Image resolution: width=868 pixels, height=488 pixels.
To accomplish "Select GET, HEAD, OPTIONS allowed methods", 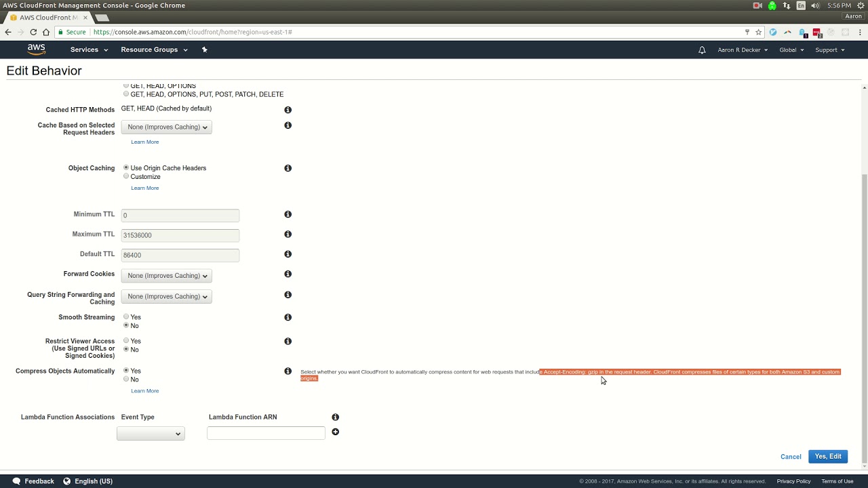I will [x=126, y=86].
